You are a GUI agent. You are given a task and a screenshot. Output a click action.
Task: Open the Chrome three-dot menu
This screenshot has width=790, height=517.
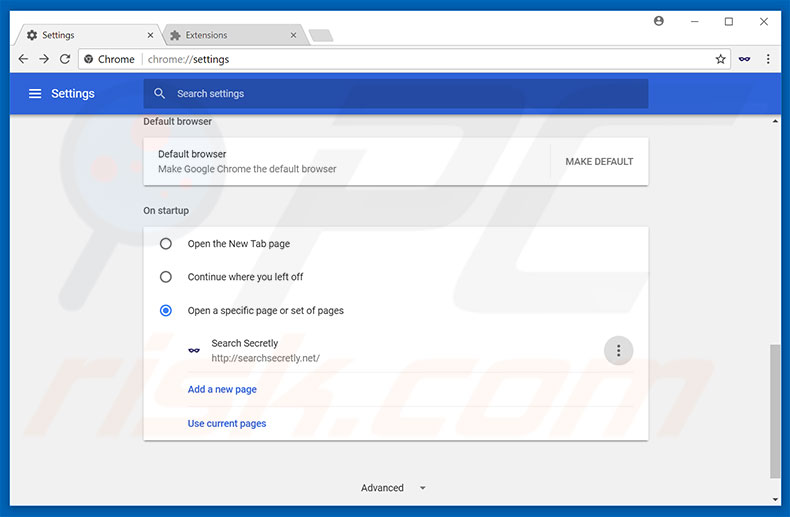point(767,59)
